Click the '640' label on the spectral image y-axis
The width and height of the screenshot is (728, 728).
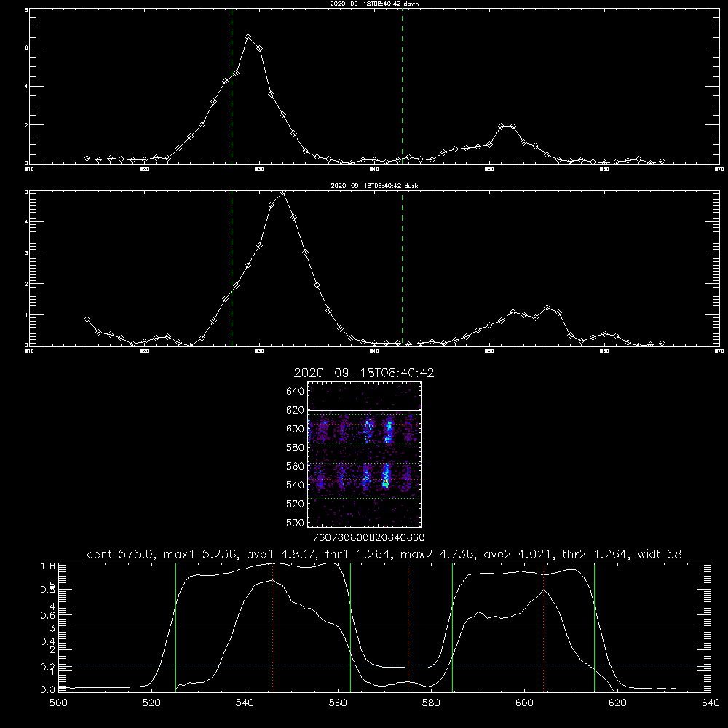(296, 391)
